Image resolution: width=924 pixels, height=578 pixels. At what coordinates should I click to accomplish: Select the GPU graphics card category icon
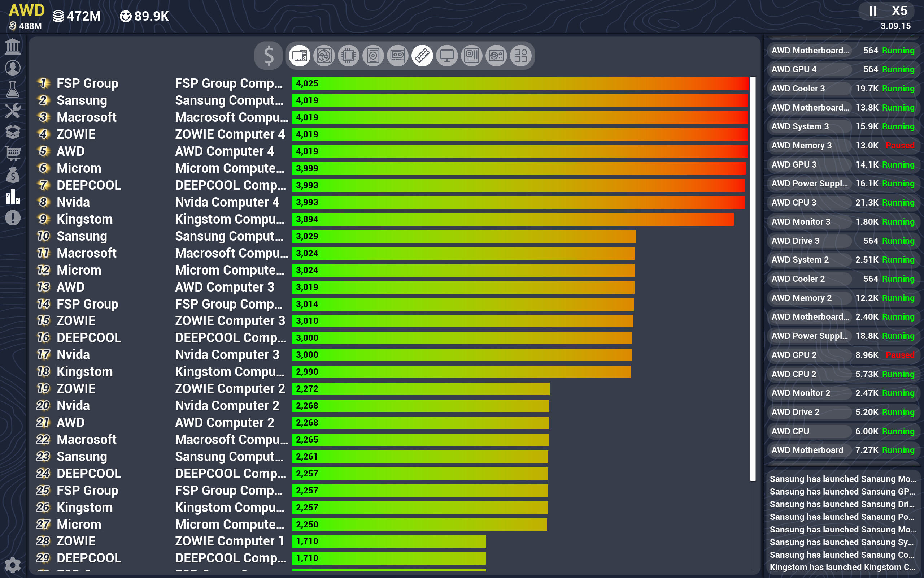pos(397,56)
